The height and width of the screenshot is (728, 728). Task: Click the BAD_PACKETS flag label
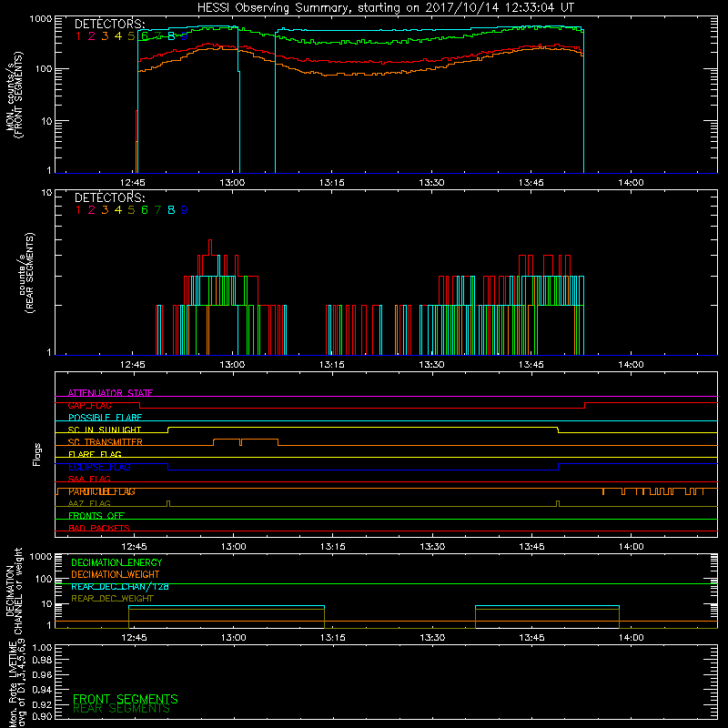99,528
